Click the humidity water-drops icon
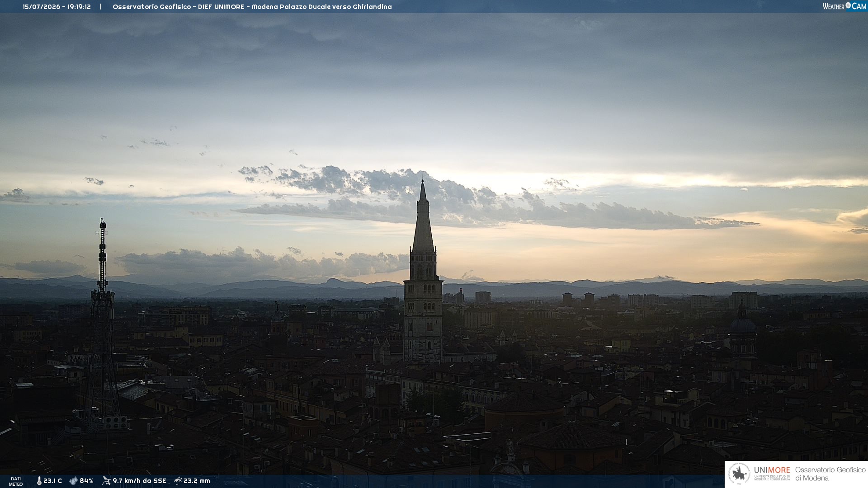The height and width of the screenshot is (488, 868). tap(73, 481)
